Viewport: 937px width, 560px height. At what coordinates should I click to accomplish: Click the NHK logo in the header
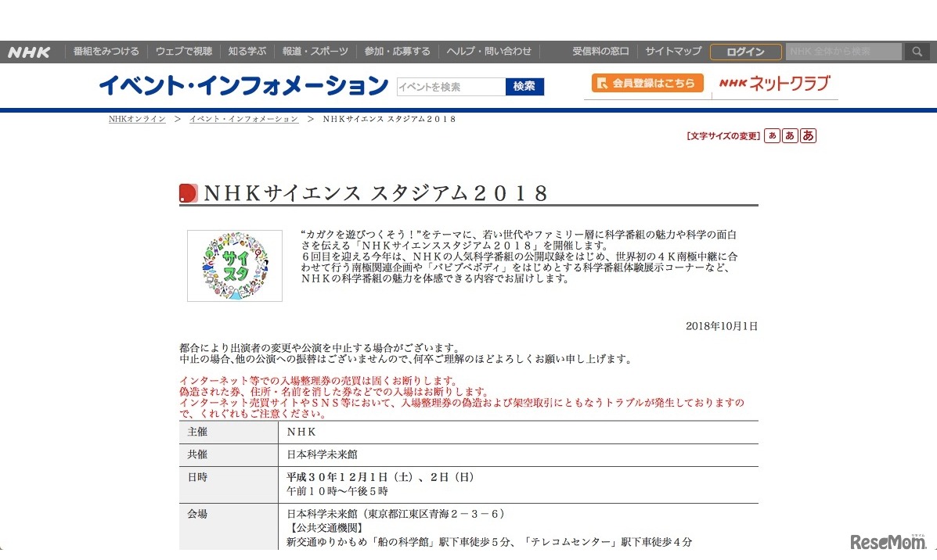pyautogui.click(x=29, y=52)
